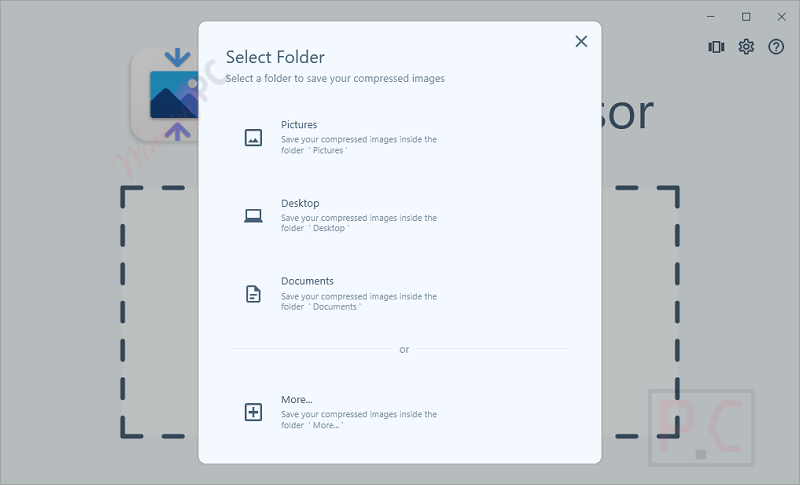Viewport: 800px width, 485px height.
Task: Click the Documents file icon
Action: (x=254, y=294)
